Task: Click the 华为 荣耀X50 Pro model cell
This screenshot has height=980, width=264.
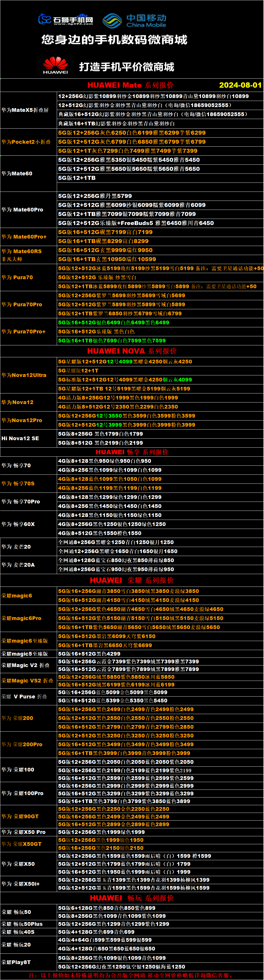Action: [x=28, y=832]
